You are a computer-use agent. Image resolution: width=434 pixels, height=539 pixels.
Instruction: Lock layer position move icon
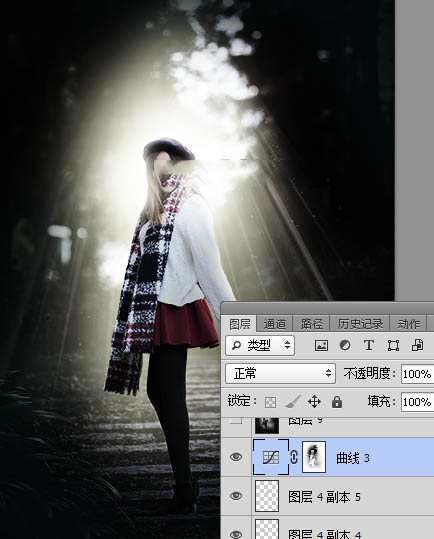tap(314, 402)
